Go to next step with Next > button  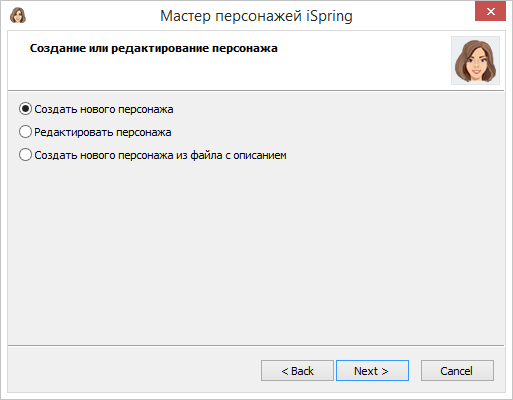[x=372, y=370]
